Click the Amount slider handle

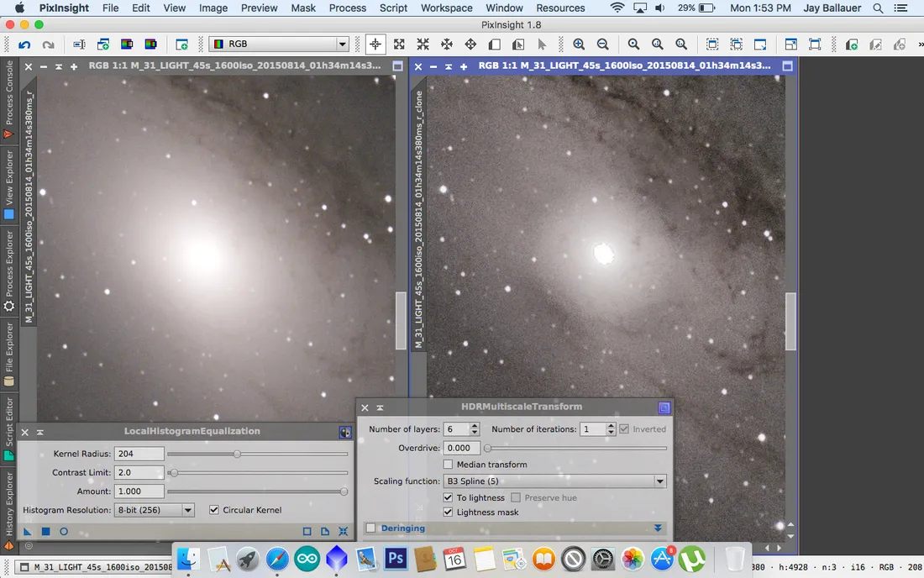[344, 491]
